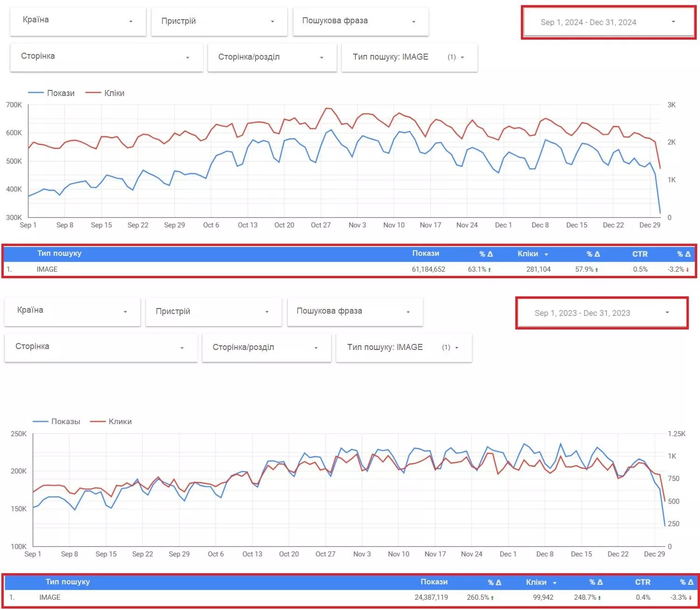
Task: Select the clicks value 99,942
Action: click(543, 597)
